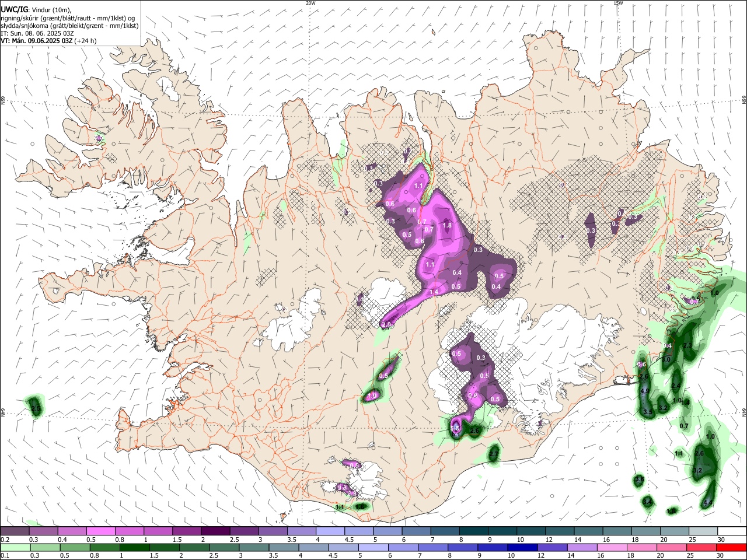747x560 pixels.
Task: Pick the darkest purple 2–2.5 snow legend swatch
Action: [215, 531]
